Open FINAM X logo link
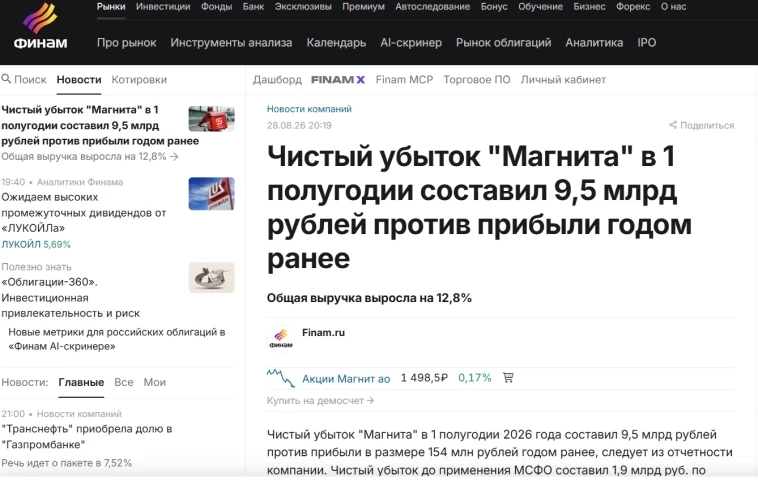The image size is (758, 480). [338, 80]
